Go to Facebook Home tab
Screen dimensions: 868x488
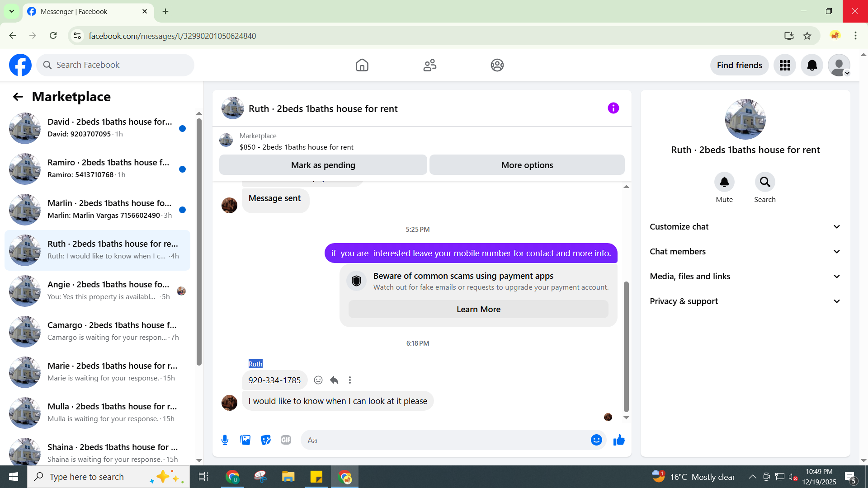362,66
